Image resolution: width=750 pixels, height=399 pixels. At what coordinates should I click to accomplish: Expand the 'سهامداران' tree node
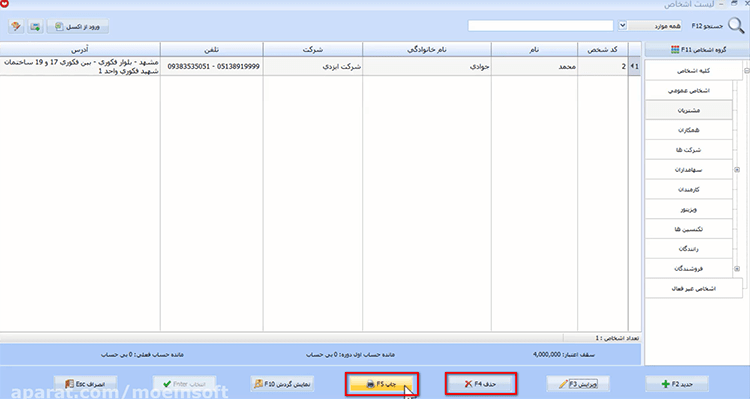click(737, 170)
